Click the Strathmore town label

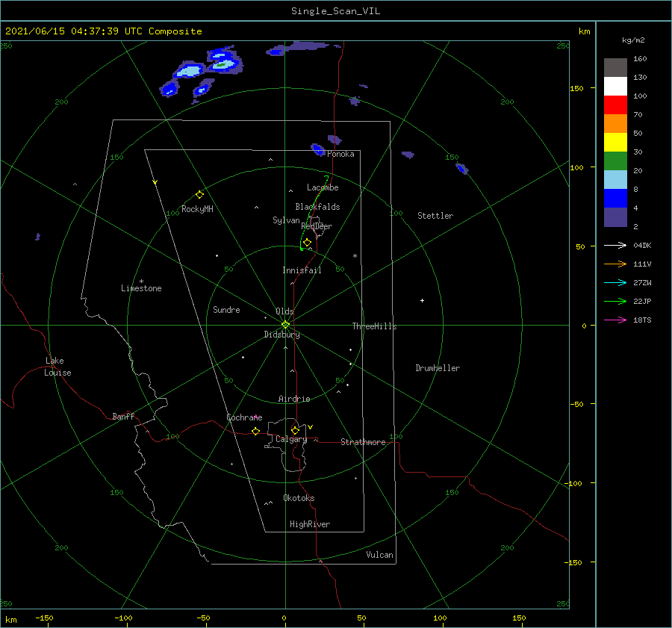click(363, 442)
